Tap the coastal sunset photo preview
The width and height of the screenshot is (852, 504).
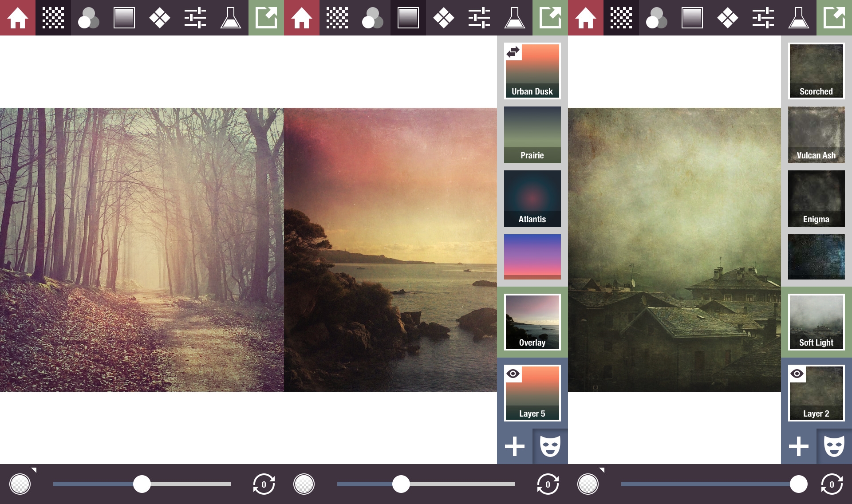point(390,250)
